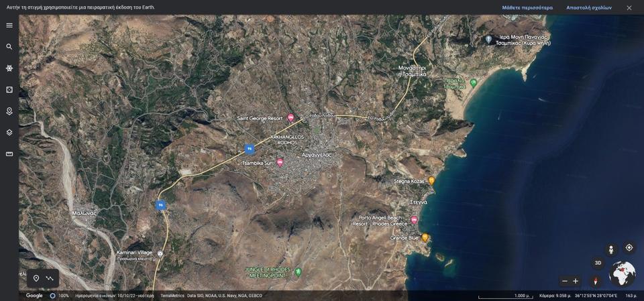Image resolution: width=644 pixels, height=301 pixels.
Task: Click the 'Αποστολή σχολίων' feedback link
Action: click(588, 7)
